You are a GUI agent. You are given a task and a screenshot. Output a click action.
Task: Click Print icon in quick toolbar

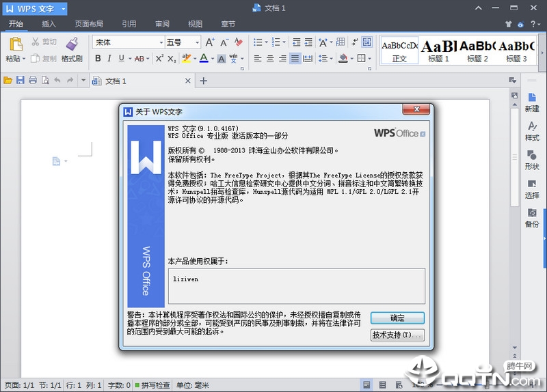click(x=33, y=81)
